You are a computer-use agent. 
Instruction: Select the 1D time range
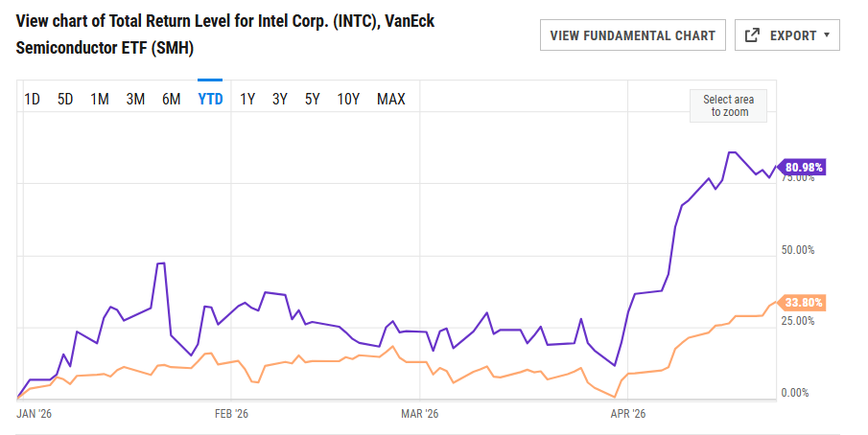[x=32, y=99]
